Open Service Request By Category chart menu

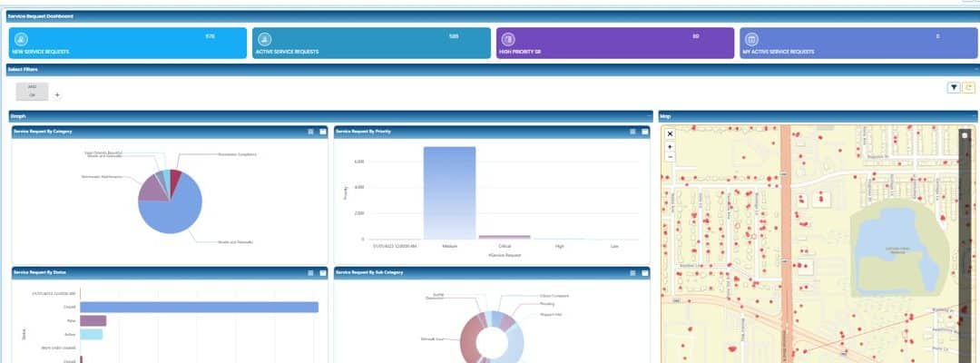310,132
